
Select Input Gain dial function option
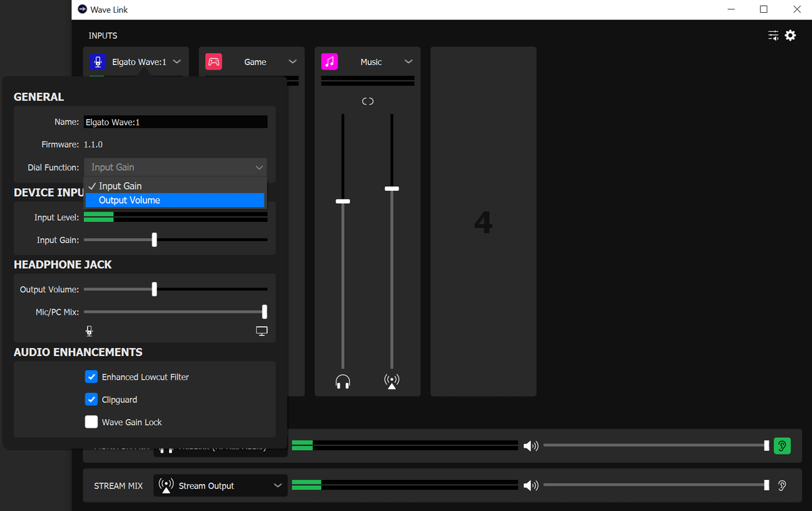tap(175, 186)
